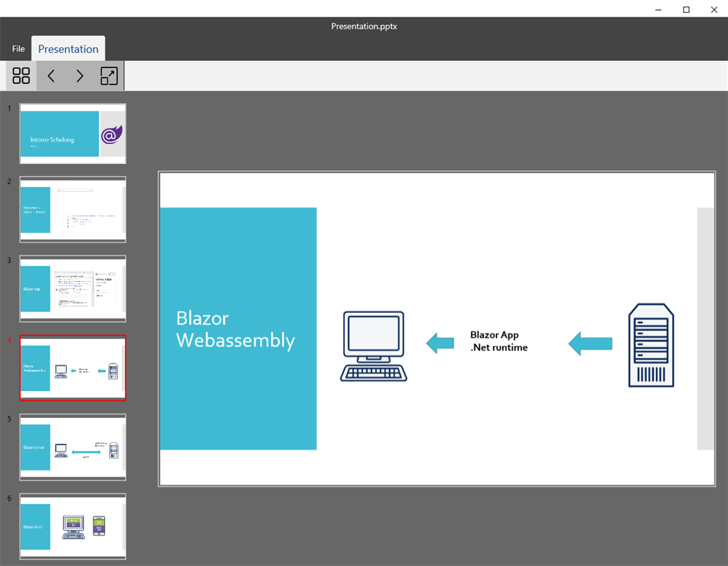Select slide 2 in the thumbnail panel
Screen dimensions: 728x566
[x=72, y=209]
